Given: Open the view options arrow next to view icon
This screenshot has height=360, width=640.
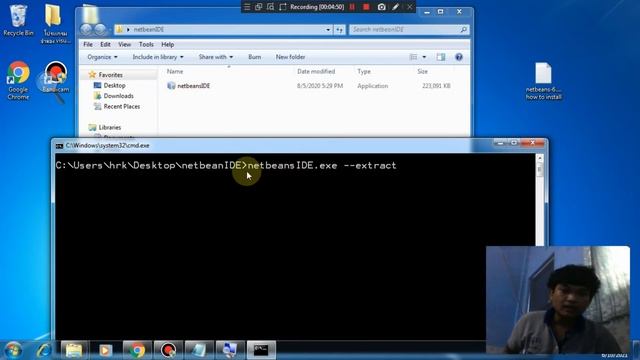Looking at the screenshot, I should click(x=424, y=57).
